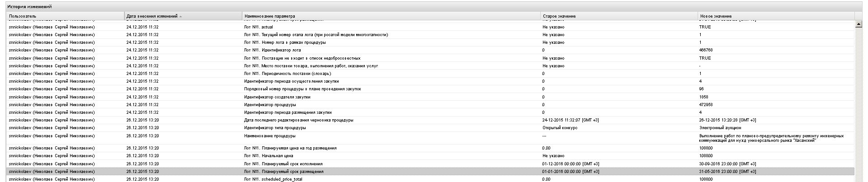Image resolution: width=868 pixels, height=182 pixels.
Task: Select row Идентификатор создателя закупки
Action: click(430, 97)
